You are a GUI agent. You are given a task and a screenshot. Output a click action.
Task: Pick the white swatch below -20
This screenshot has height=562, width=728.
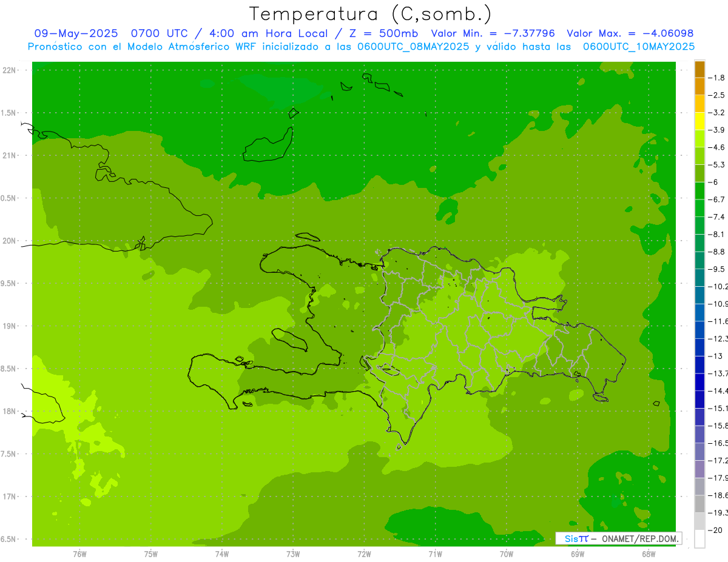point(699,538)
